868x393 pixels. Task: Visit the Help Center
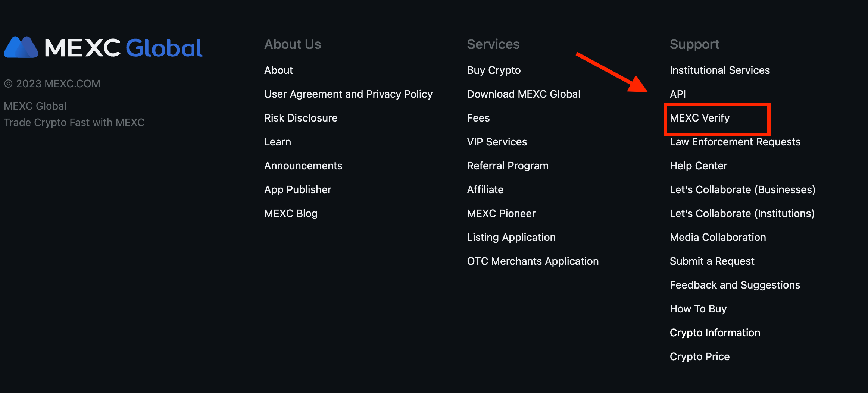click(698, 166)
